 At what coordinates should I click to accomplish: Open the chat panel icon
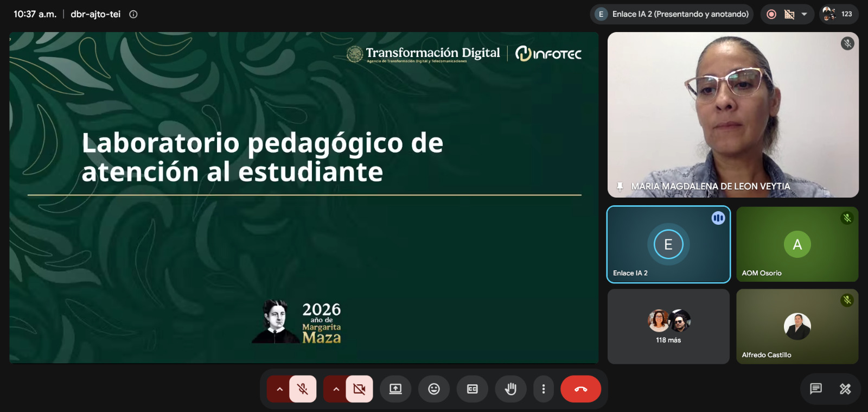tap(816, 389)
